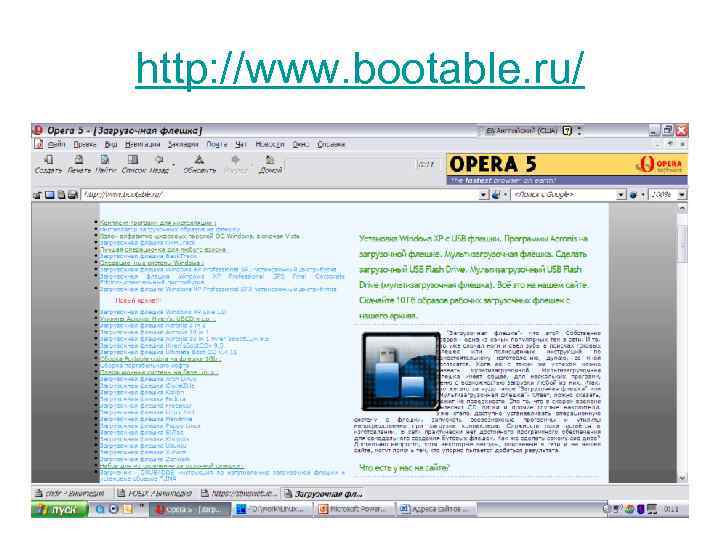Viewport: 720px width, 540px height.
Task: Click the Пуск start button
Action: [x=60, y=509]
